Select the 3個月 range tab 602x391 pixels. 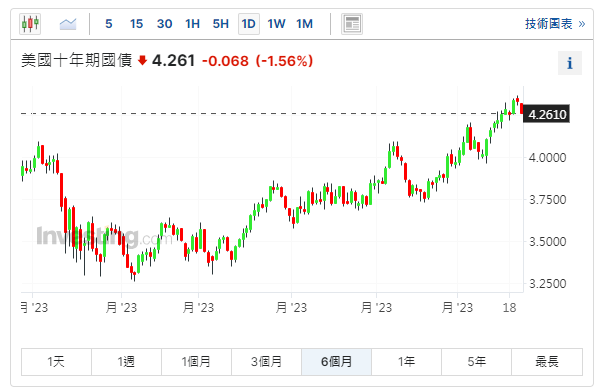[266, 362]
